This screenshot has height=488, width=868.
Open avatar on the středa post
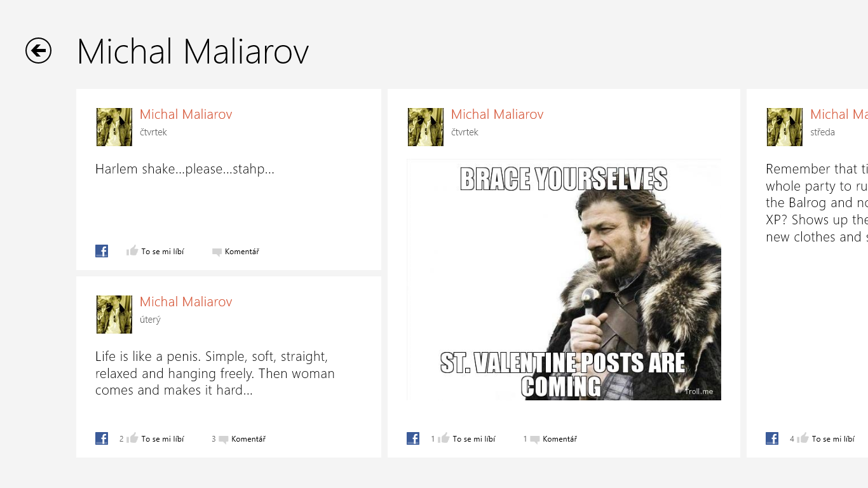click(x=785, y=127)
